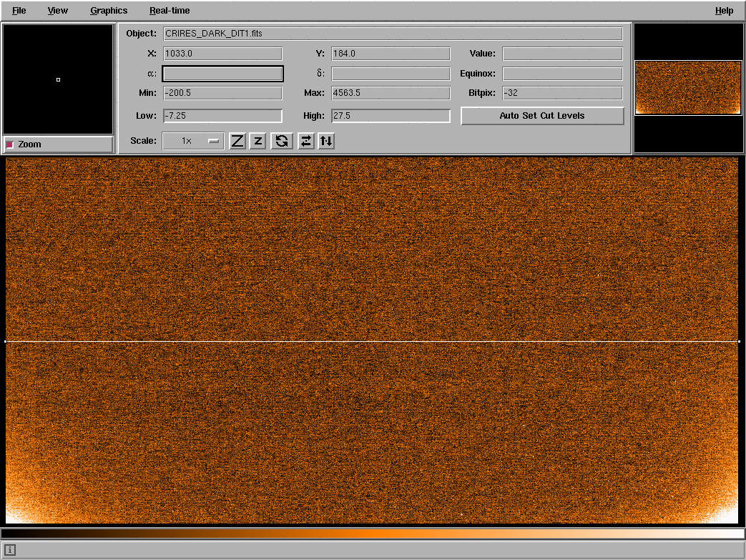Open the Help menu
The height and width of the screenshot is (560, 746).
coord(724,11)
